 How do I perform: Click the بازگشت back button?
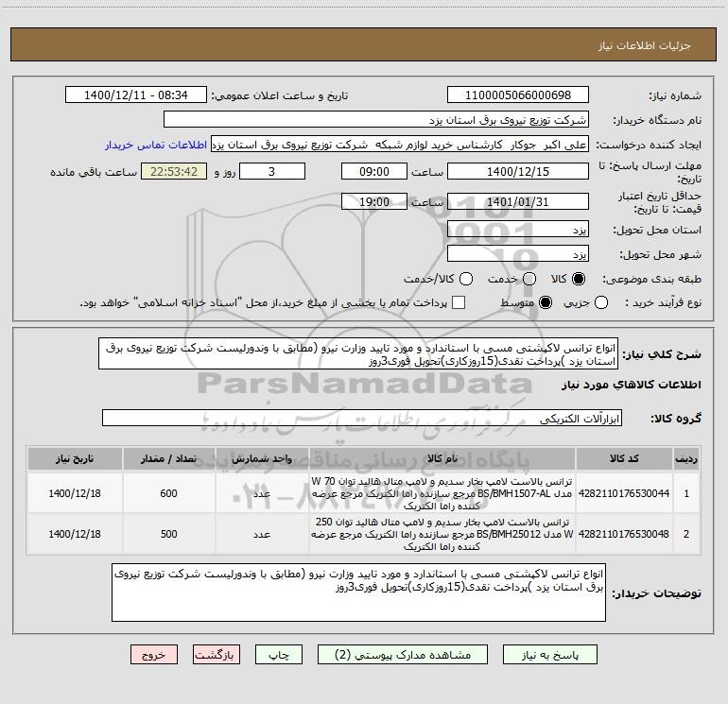(x=217, y=655)
